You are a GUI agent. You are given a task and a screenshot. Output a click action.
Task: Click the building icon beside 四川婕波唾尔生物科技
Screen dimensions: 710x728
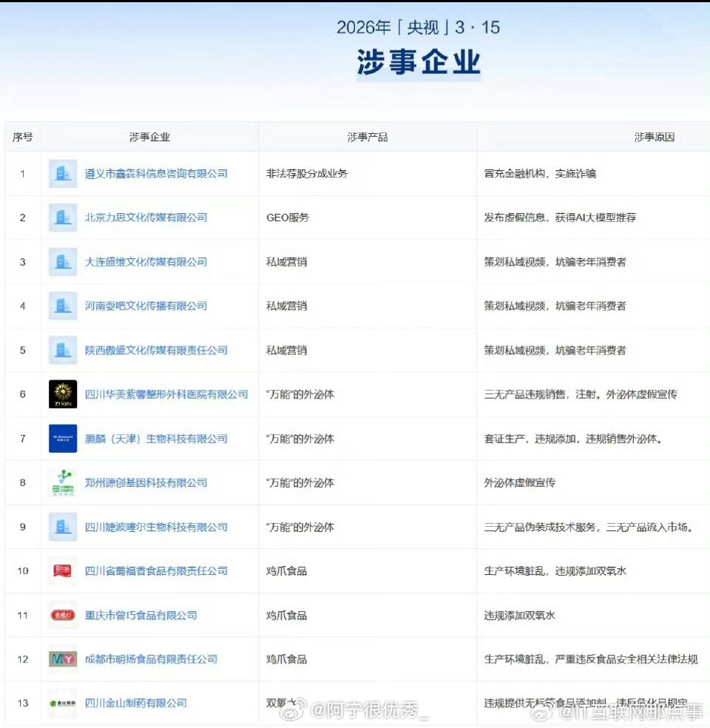62,527
